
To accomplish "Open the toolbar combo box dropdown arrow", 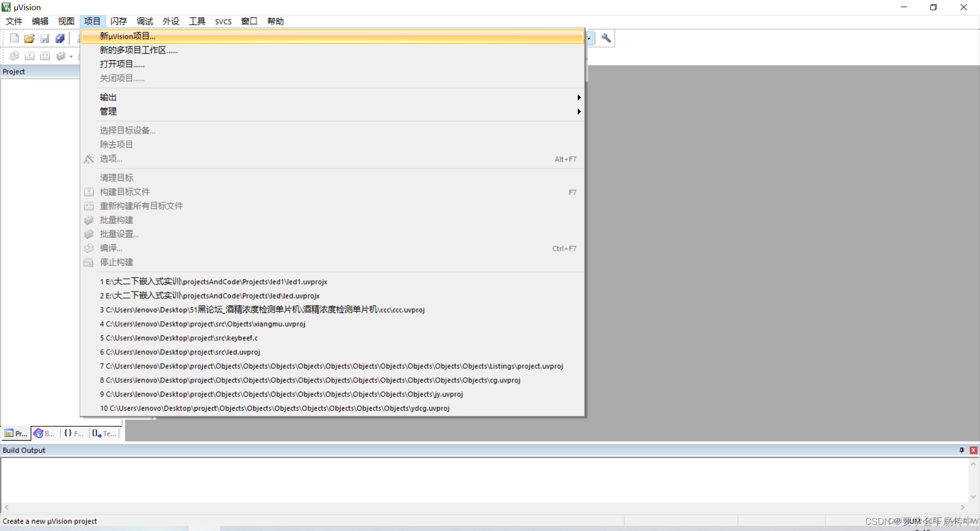I will pos(589,38).
